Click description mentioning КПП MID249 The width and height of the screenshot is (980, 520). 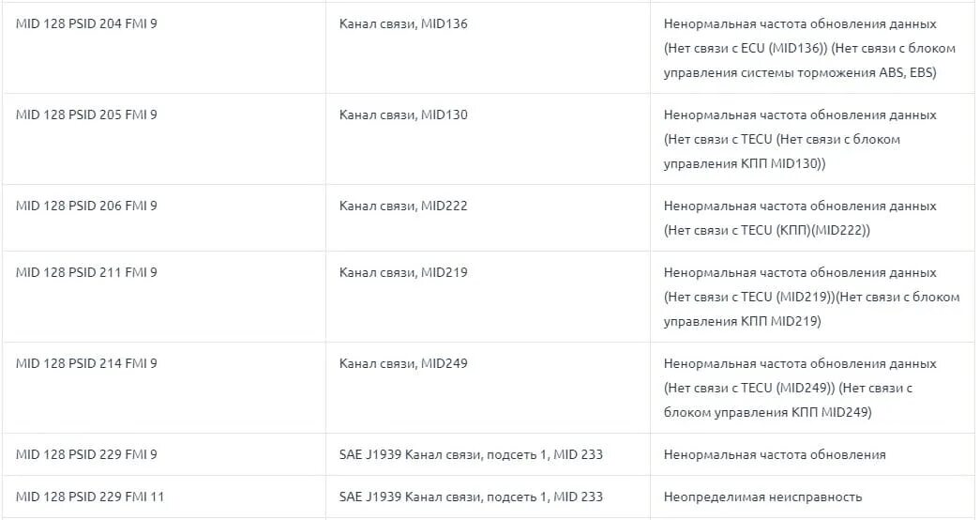(800, 388)
